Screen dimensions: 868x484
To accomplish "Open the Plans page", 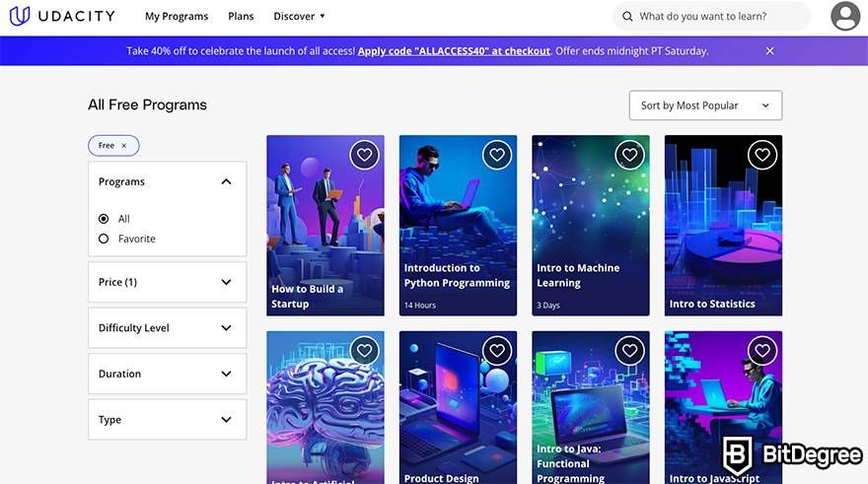I will (x=241, y=17).
